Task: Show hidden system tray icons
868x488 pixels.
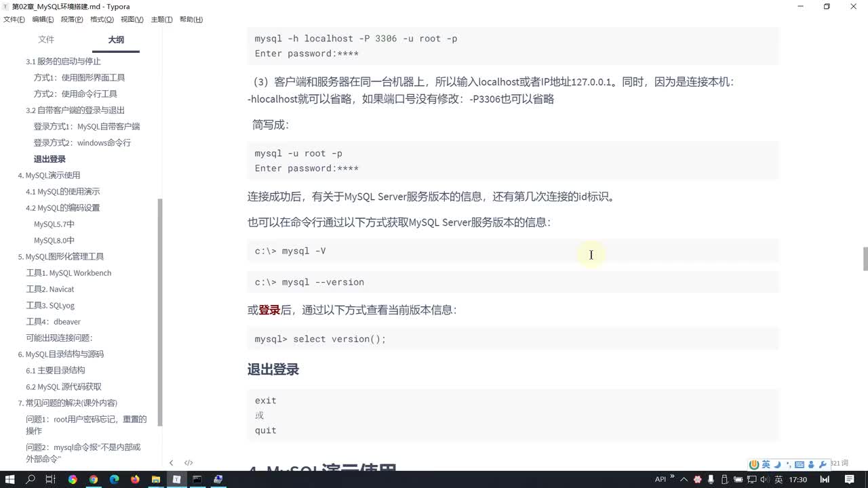Action: pyautogui.click(x=684, y=479)
